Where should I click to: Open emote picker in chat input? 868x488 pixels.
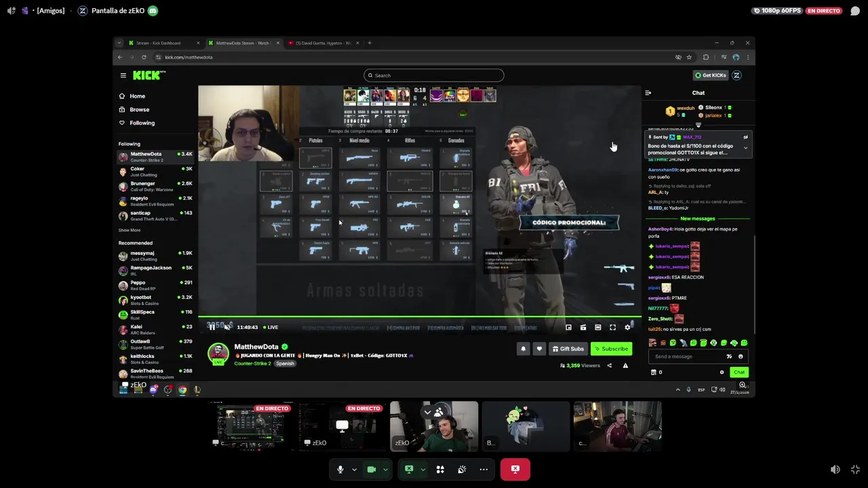741,357
